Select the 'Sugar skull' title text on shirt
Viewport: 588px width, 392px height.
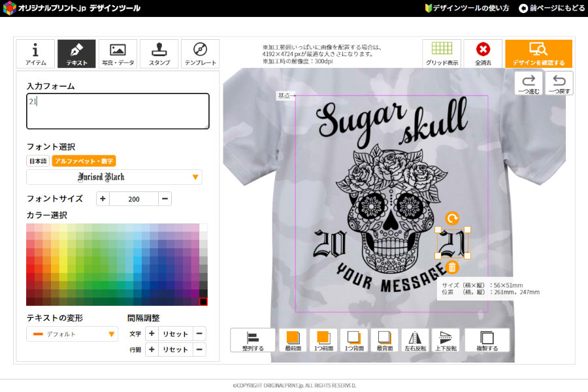pos(392,123)
